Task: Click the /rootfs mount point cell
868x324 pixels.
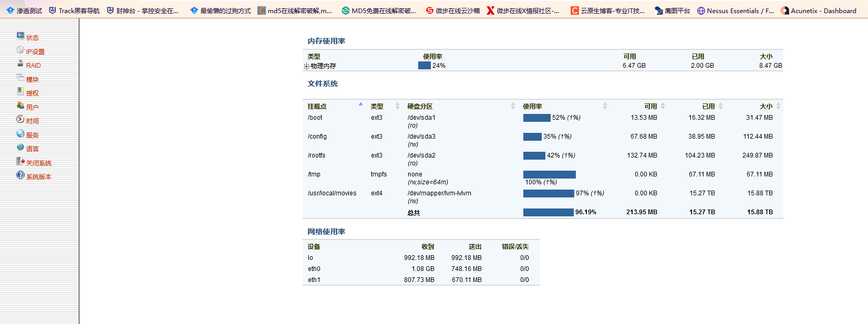Action: (317, 155)
